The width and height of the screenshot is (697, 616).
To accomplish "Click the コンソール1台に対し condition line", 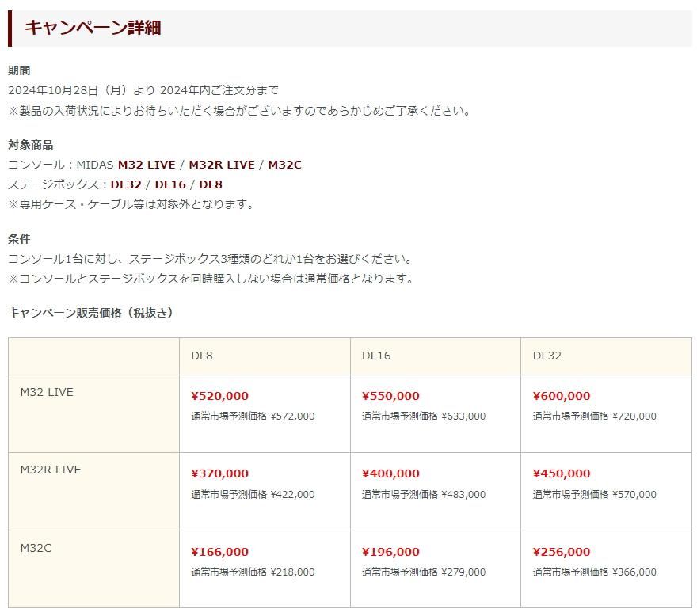I will pyautogui.click(x=211, y=259).
